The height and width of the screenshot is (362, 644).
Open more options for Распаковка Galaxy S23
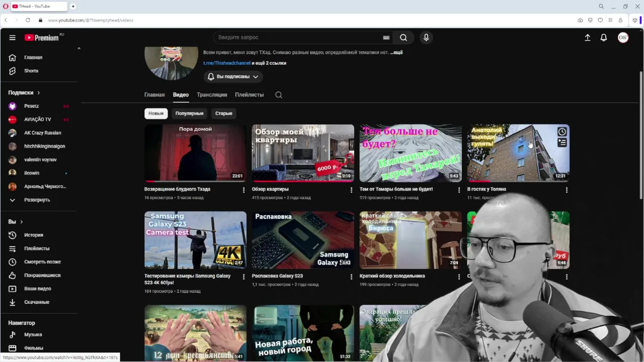pyautogui.click(x=351, y=277)
